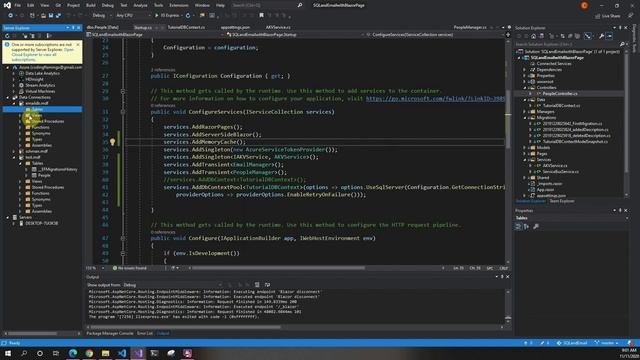Open Visual Studio from the Windows taskbar

[x=138, y=353]
